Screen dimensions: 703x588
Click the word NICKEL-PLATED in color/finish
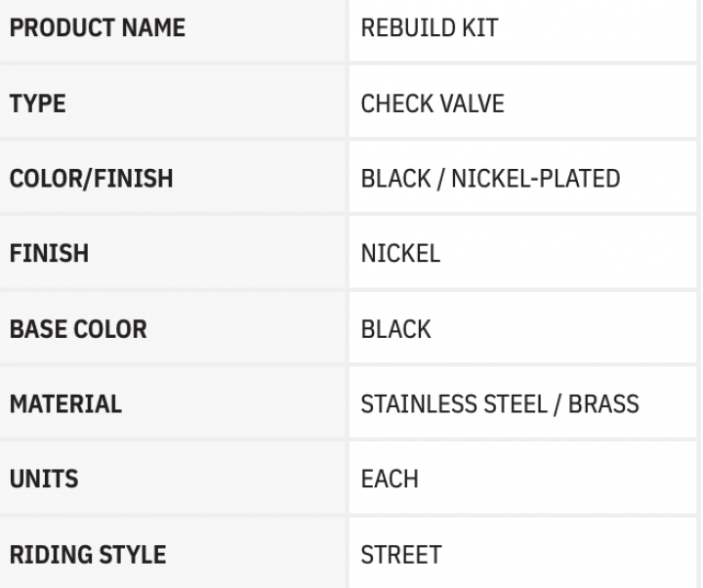point(535,179)
